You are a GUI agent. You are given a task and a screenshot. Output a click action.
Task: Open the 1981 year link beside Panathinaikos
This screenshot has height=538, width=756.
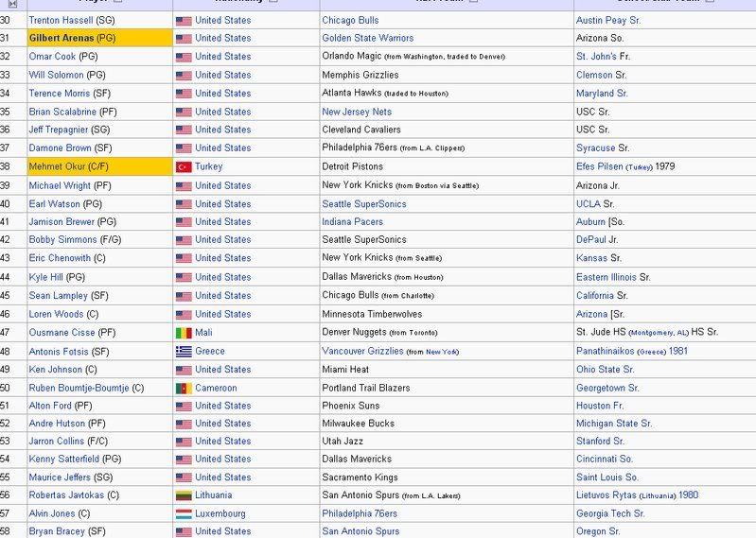coord(677,351)
